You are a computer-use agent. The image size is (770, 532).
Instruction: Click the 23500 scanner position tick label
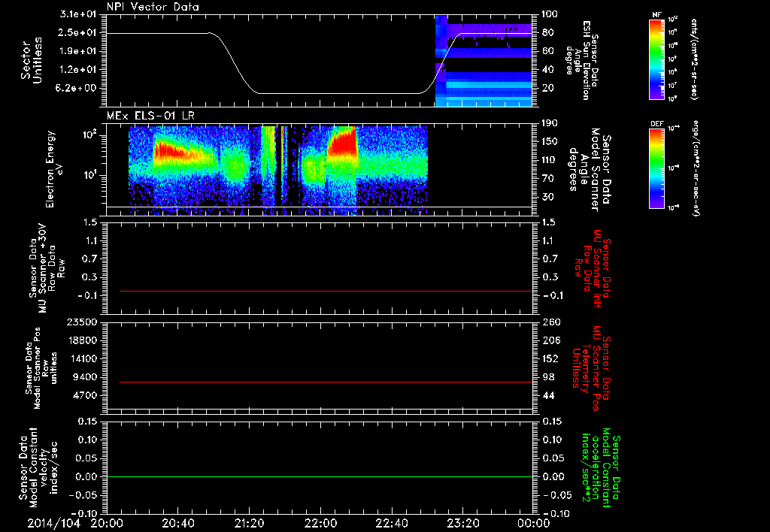[81, 322]
